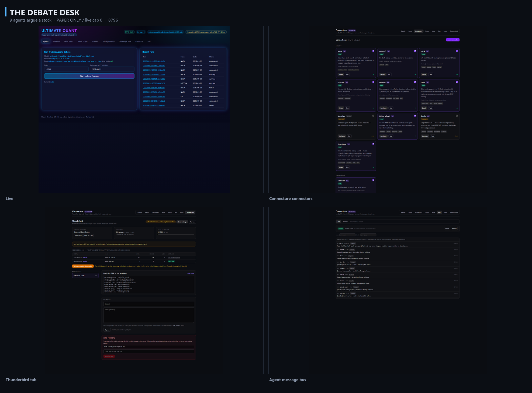Click the Send 336 now button
The height and width of the screenshot is (393, 532).
(x=109, y=356)
